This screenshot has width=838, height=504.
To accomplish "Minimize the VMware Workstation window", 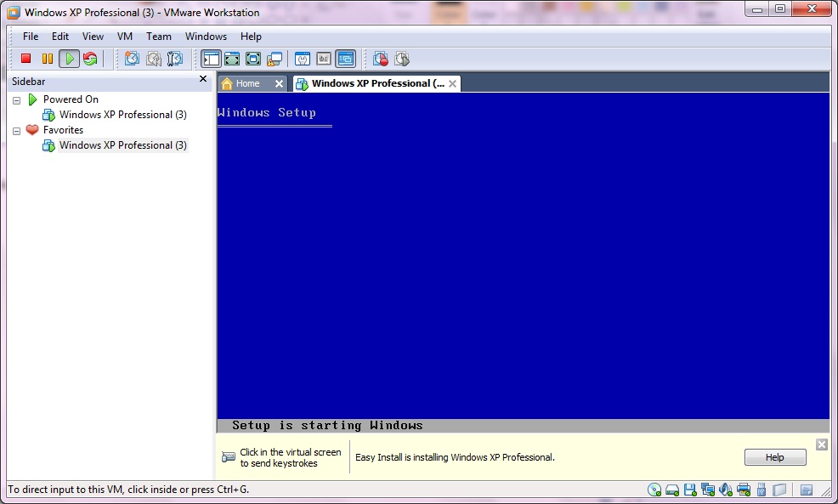I will click(x=756, y=9).
